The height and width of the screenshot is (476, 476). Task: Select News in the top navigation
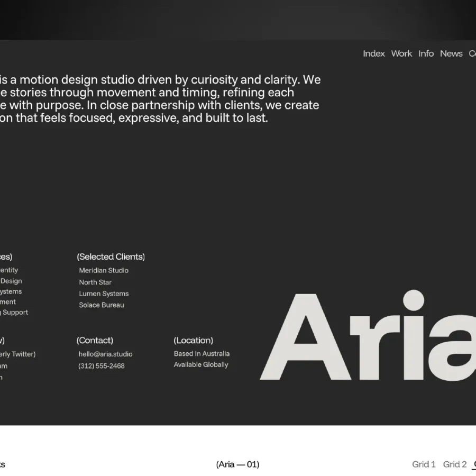pos(451,54)
